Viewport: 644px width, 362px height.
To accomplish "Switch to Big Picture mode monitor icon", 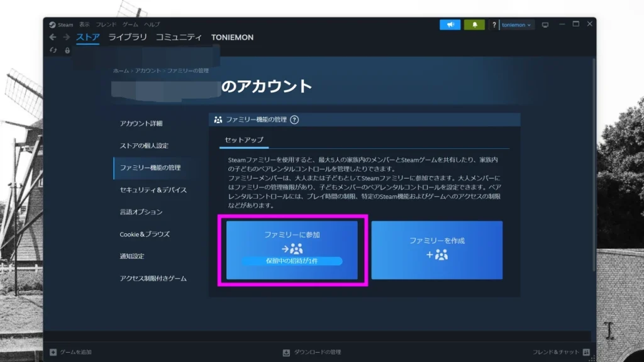I will click(545, 25).
